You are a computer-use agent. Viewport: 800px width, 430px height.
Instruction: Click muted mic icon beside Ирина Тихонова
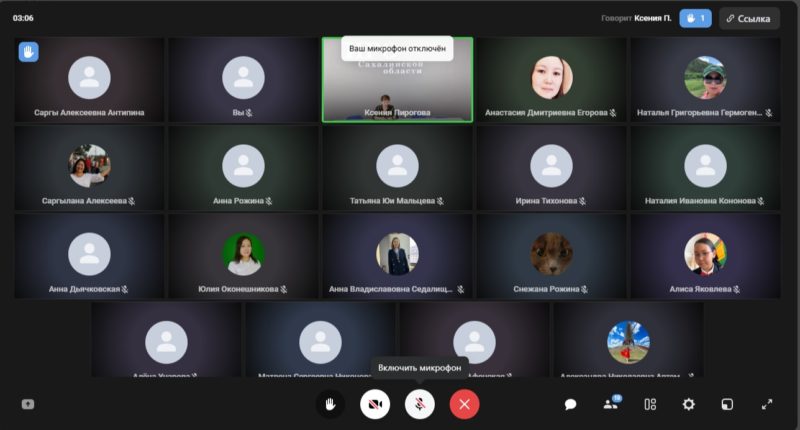click(582, 201)
